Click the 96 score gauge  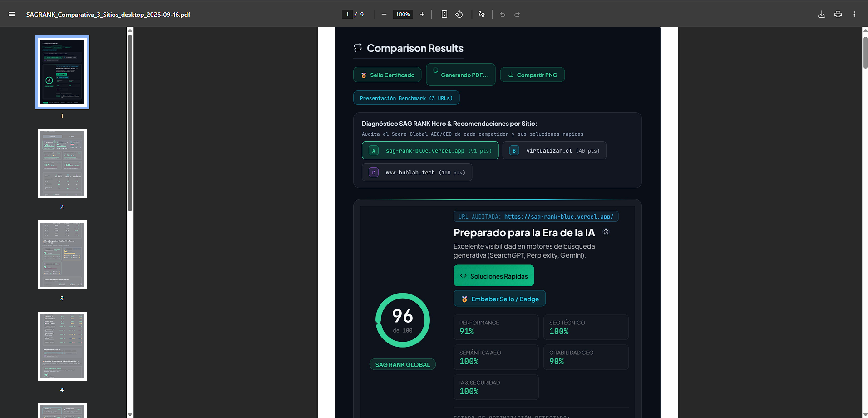[x=403, y=320]
